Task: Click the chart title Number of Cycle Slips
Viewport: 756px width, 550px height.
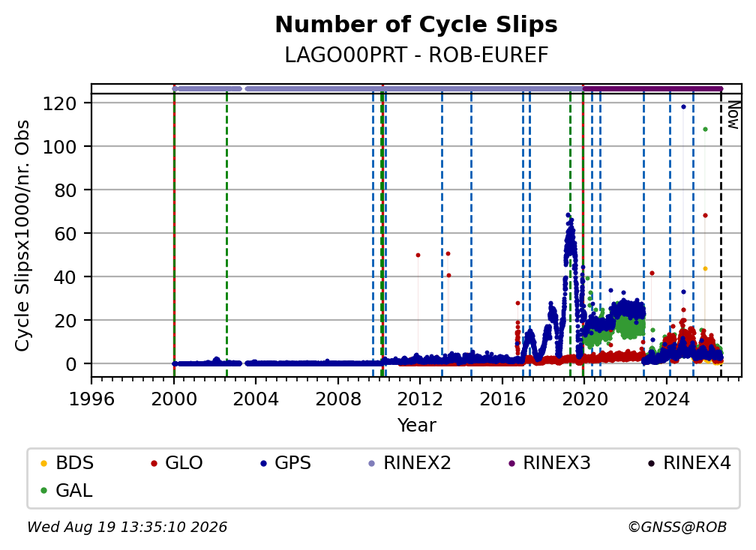Action: tap(416, 25)
